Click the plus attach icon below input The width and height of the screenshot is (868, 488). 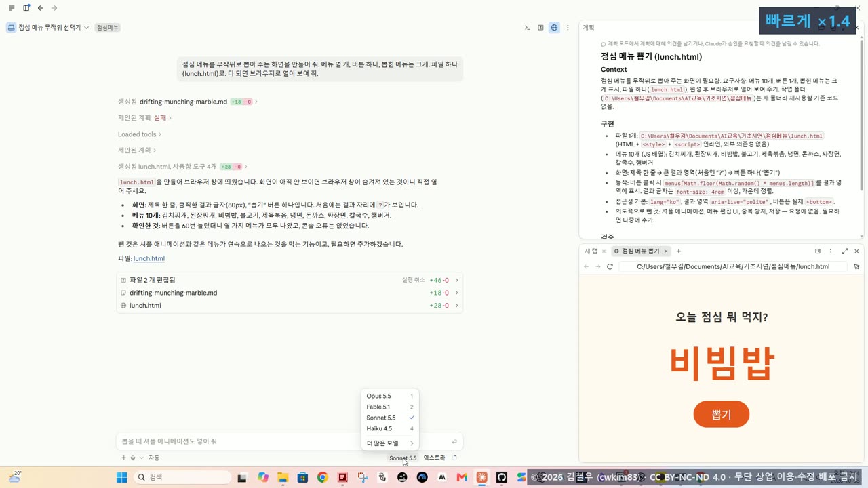pos(123,458)
